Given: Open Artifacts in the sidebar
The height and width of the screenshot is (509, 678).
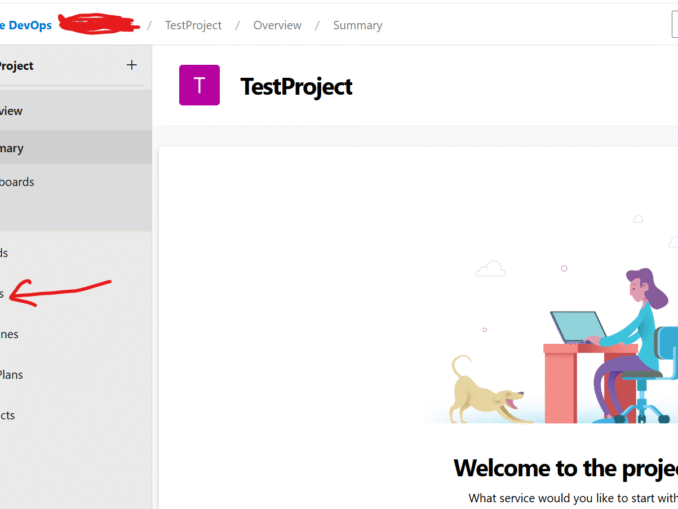Looking at the screenshot, I should pyautogui.click(x=8, y=415).
